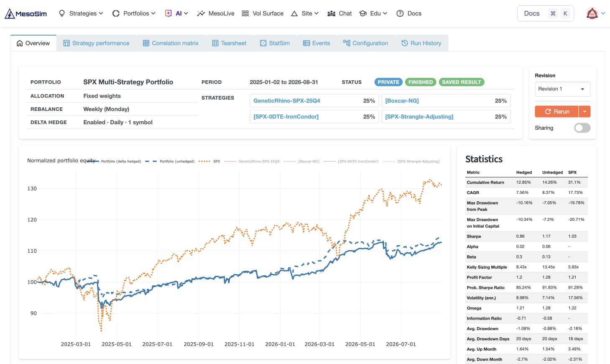Click the Correlation matrix grid icon

(146, 43)
